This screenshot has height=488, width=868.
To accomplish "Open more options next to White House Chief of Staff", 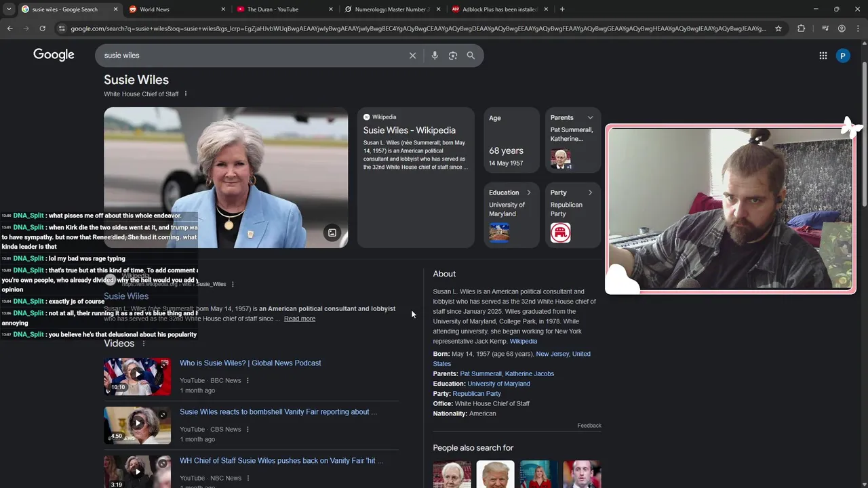I will click(186, 94).
